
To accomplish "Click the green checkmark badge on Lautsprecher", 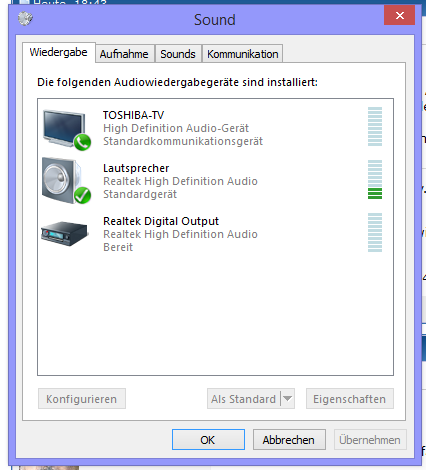I will click(82, 195).
